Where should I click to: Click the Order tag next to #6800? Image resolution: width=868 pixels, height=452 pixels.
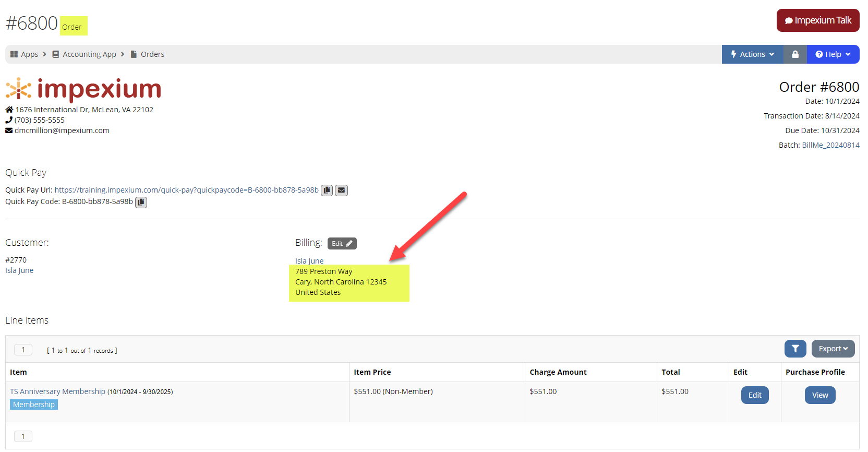74,26
